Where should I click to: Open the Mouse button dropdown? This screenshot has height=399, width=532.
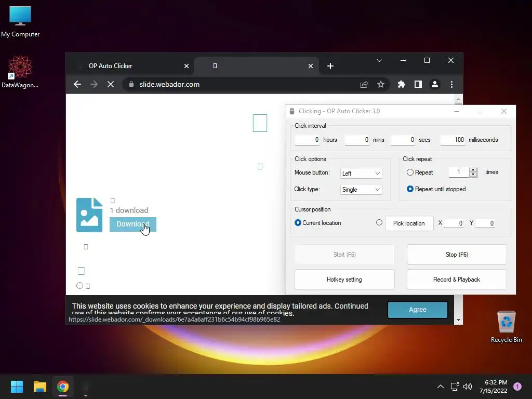click(x=361, y=173)
